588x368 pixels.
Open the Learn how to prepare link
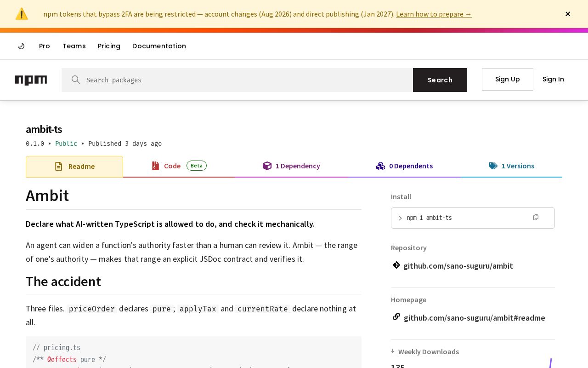coord(434,14)
